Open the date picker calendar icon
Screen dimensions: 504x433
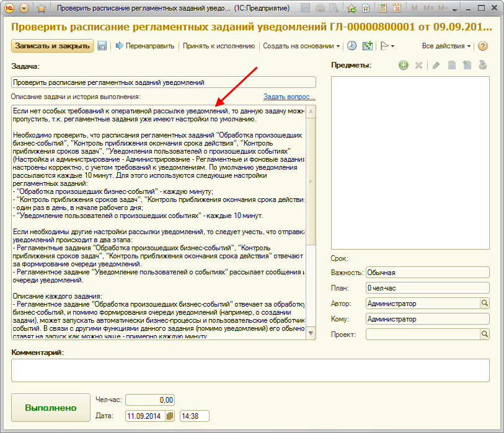170,416
